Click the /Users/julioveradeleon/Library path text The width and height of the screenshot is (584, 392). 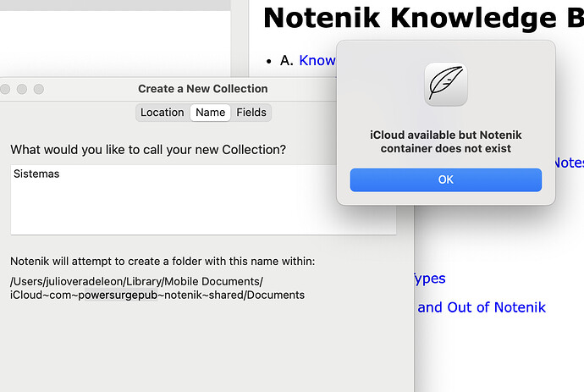coord(136,281)
